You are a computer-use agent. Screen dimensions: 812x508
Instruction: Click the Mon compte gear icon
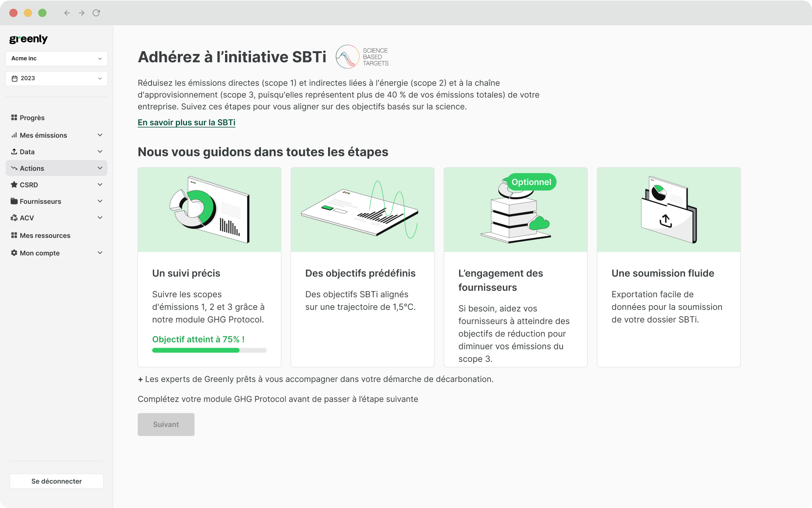[x=14, y=253]
